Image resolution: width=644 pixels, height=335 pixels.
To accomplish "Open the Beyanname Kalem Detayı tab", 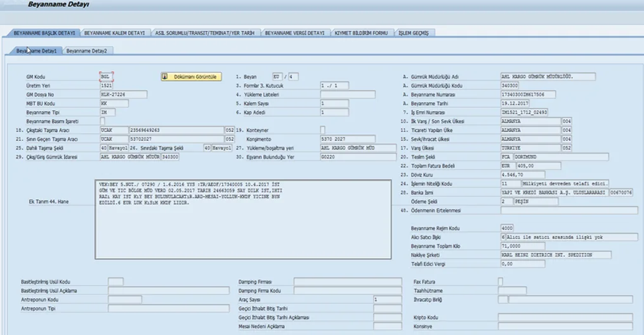I will click(x=115, y=33).
